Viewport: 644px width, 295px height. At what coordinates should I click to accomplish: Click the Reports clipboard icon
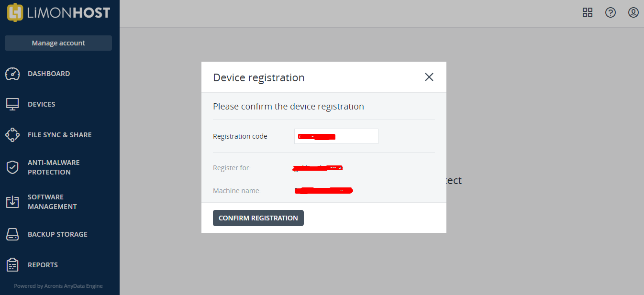12,265
